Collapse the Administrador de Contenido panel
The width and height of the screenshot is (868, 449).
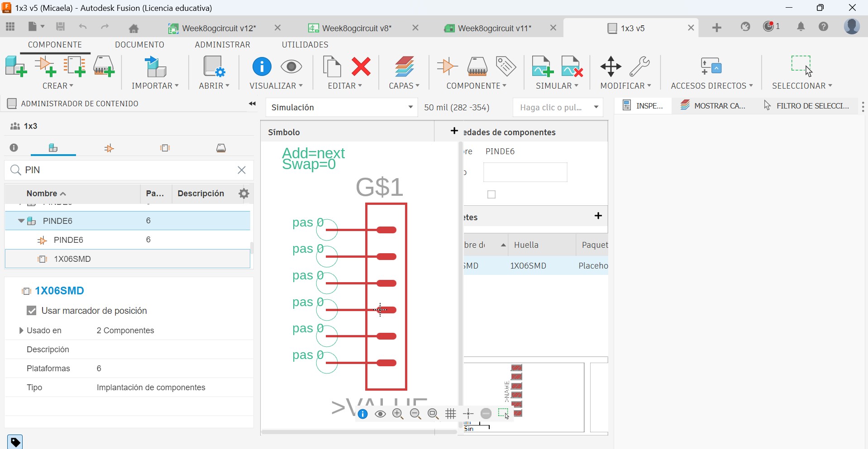[252, 104]
